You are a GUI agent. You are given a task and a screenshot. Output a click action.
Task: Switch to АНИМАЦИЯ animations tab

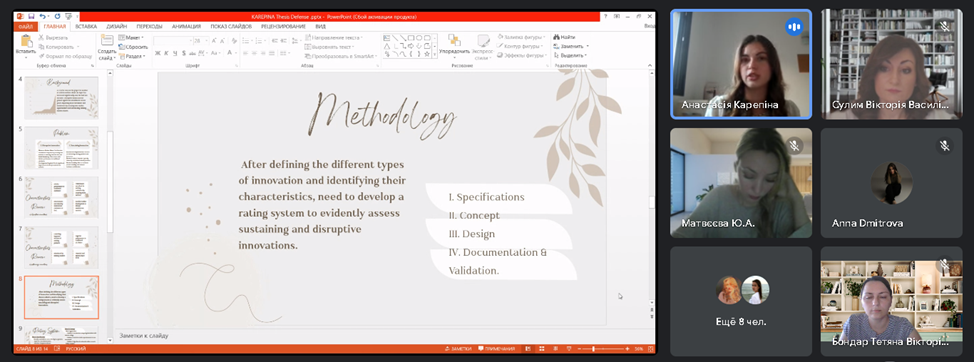click(x=186, y=27)
